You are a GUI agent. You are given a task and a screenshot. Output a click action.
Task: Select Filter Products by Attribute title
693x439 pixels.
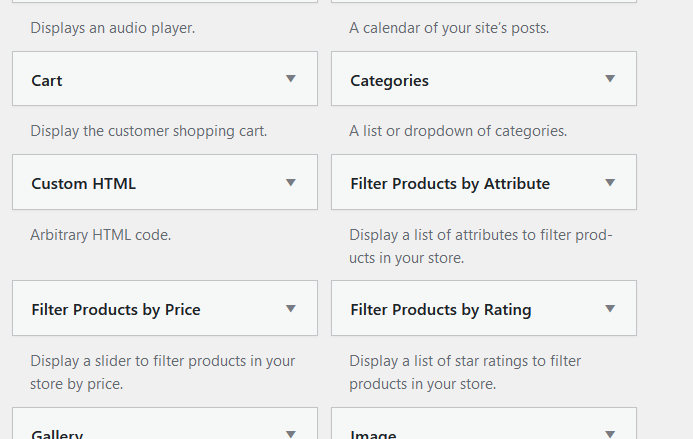pyautogui.click(x=450, y=184)
